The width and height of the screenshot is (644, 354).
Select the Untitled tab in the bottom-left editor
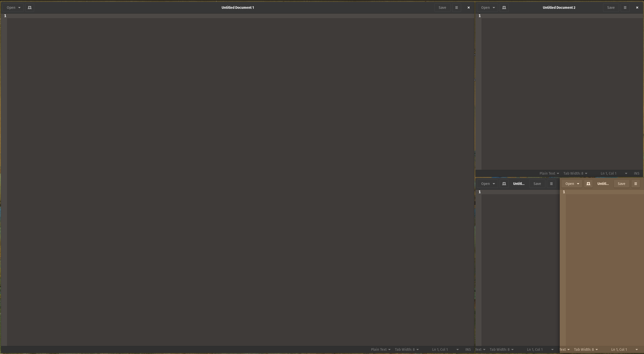coord(519,184)
